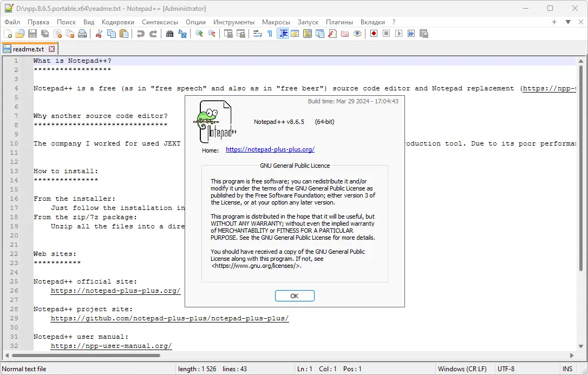Open the Правка menu

coord(38,22)
